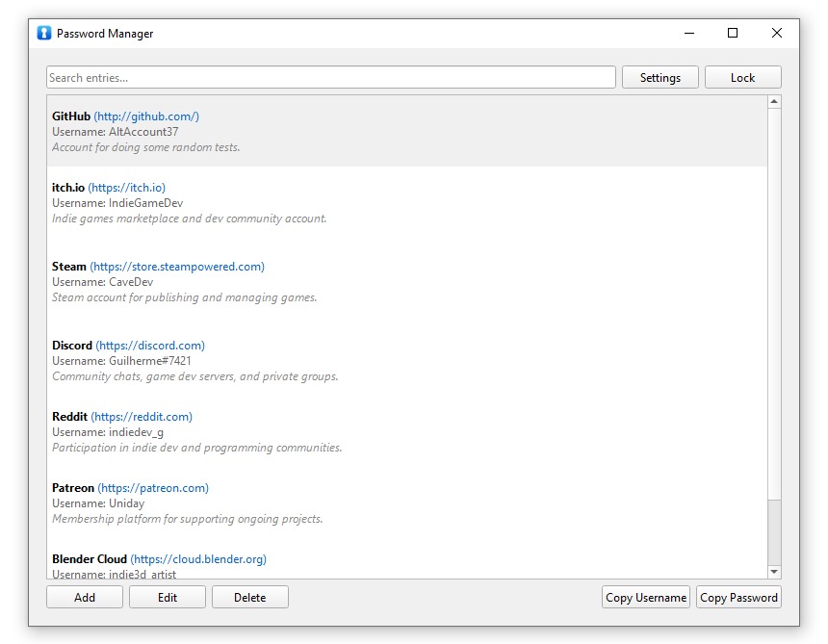Select the GitHub entry title
828x644 pixels.
[x=71, y=116]
